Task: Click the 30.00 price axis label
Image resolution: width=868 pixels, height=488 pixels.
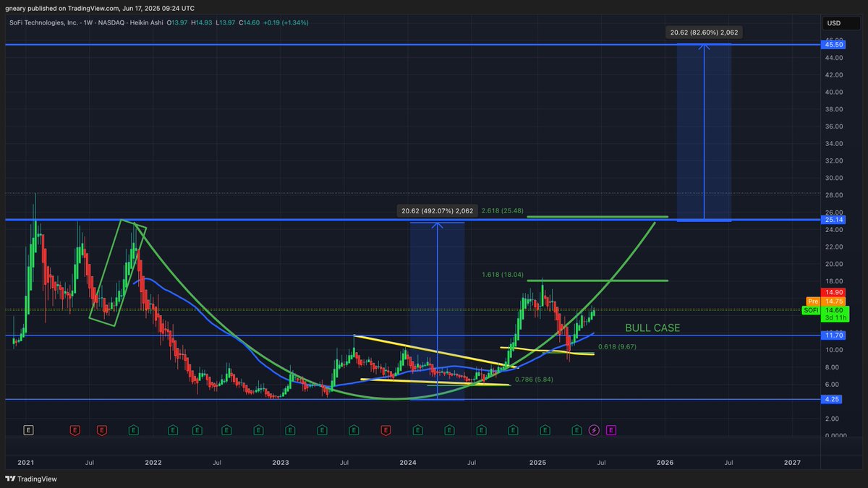Action: click(835, 178)
